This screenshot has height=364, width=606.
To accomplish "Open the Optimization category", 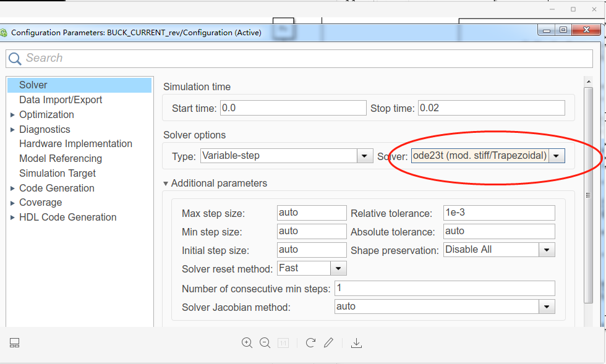I will click(47, 115).
